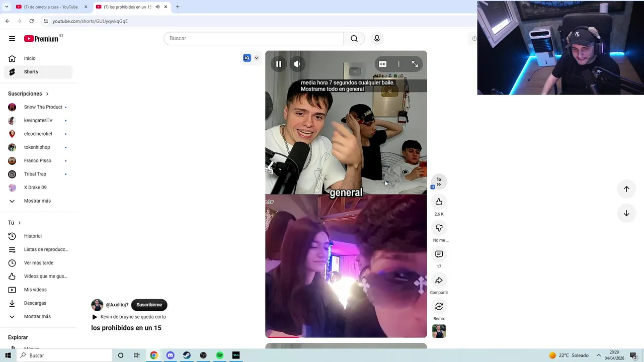
Task: Go to the YouTube Premium home logo
Action: tap(42, 39)
